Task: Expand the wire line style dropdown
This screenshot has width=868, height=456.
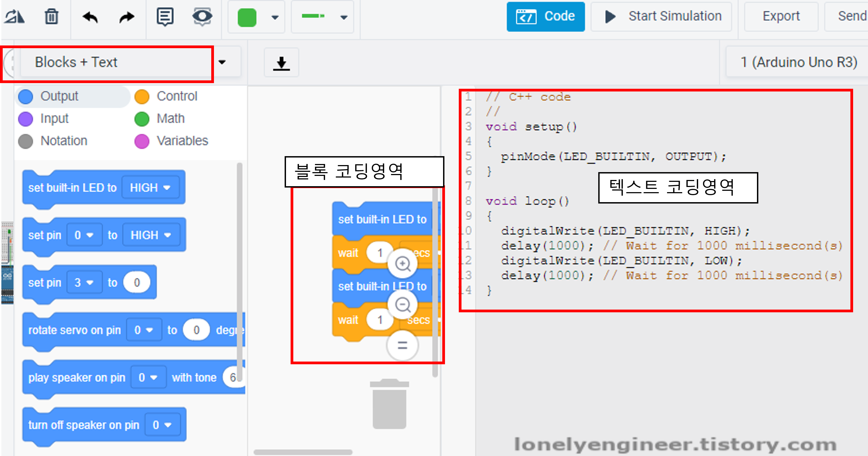Action: pos(343,17)
